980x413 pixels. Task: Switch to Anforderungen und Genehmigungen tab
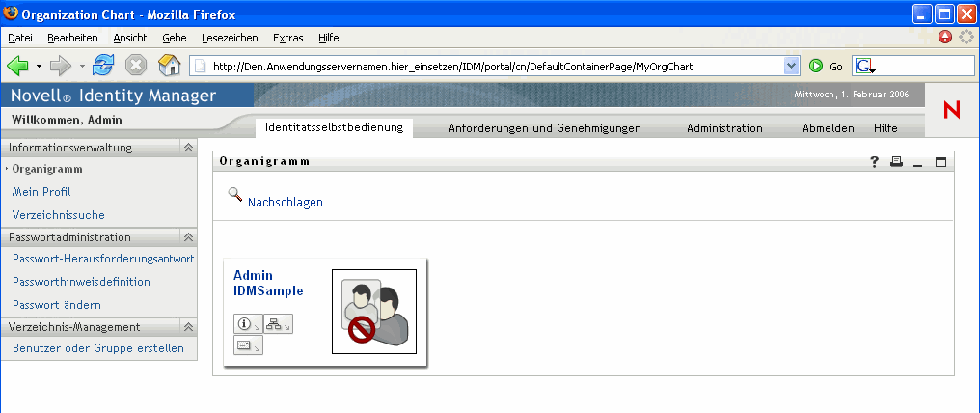[545, 128]
